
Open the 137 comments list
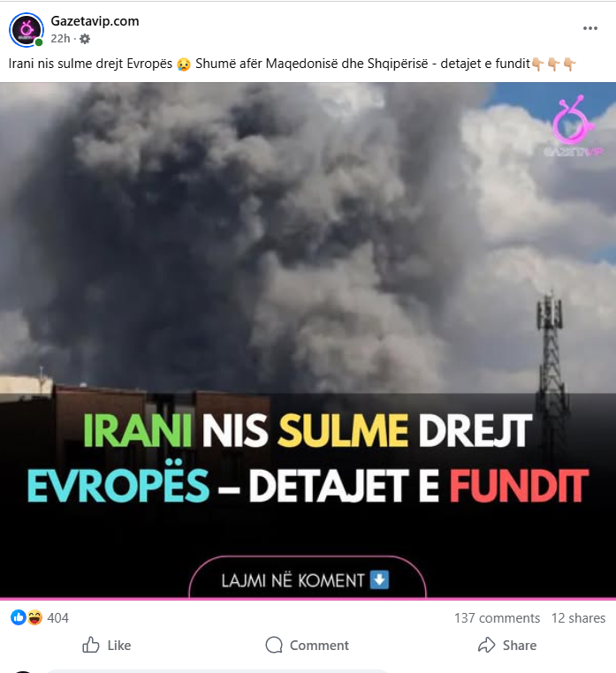coord(497,618)
